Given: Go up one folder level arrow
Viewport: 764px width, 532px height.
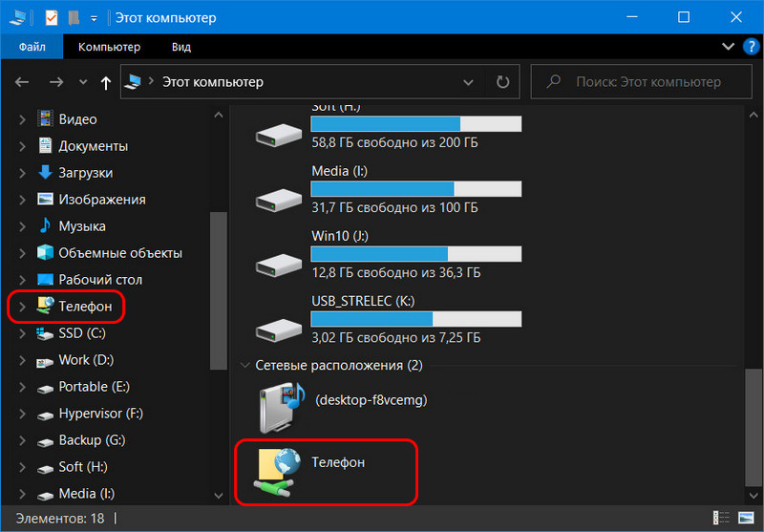Looking at the screenshot, I should pyautogui.click(x=105, y=82).
